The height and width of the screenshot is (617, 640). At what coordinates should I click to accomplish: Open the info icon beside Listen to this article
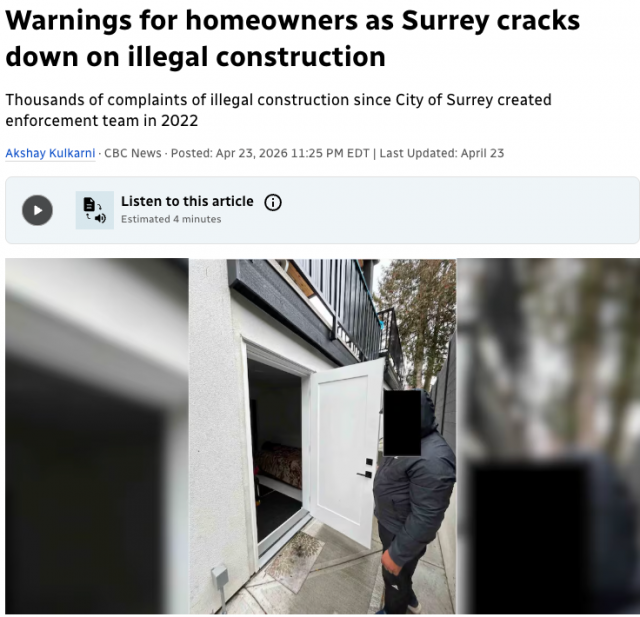pos(273,202)
